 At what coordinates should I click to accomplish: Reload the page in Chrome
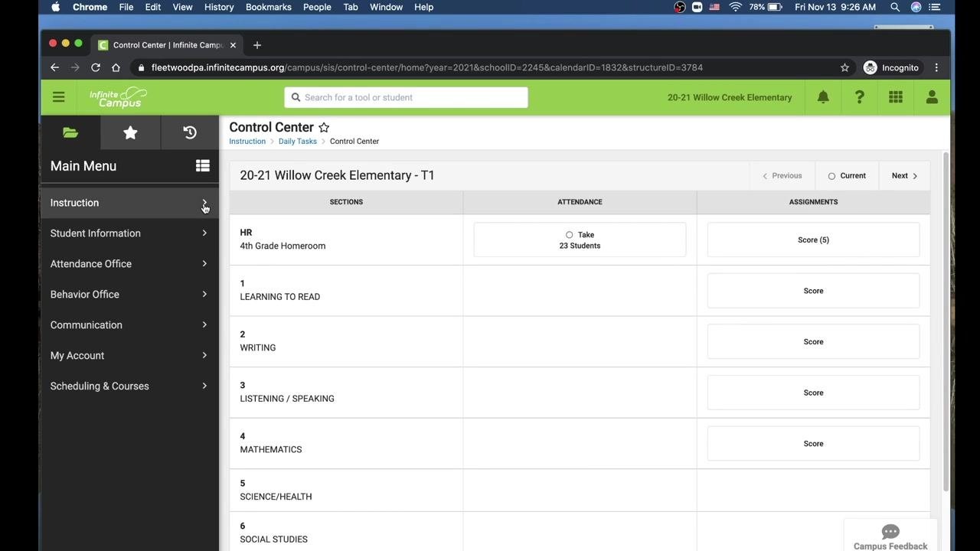(x=96, y=67)
